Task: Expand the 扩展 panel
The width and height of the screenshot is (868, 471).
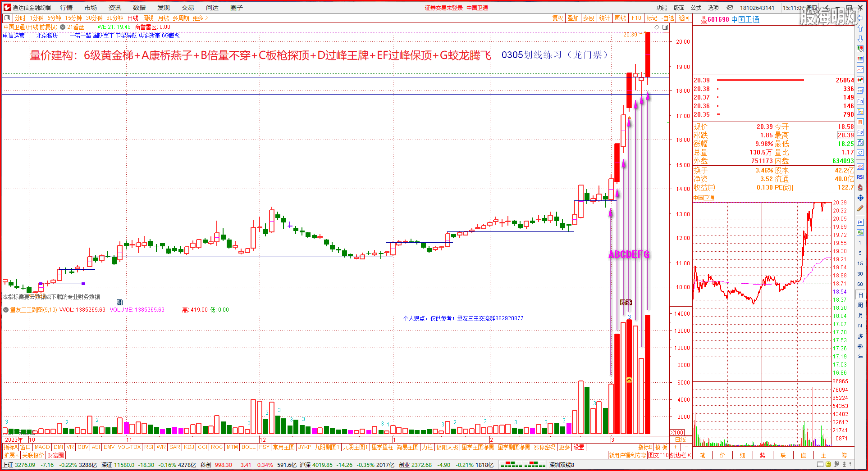Action: [x=11, y=455]
